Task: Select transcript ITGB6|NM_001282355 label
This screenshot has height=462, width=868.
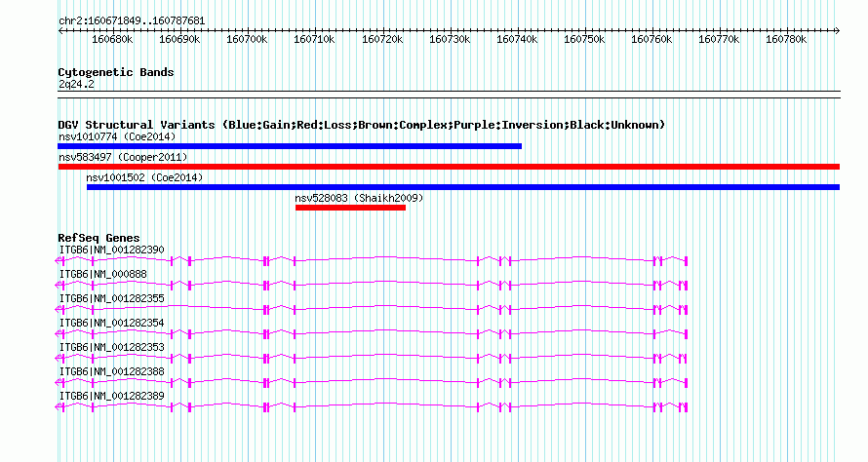Action: coord(112,299)
